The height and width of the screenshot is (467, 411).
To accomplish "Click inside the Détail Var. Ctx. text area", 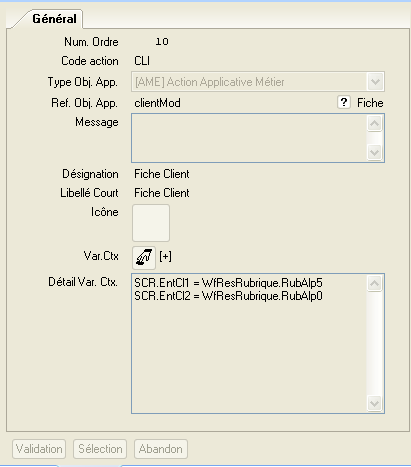I will [x=249, y=344].
